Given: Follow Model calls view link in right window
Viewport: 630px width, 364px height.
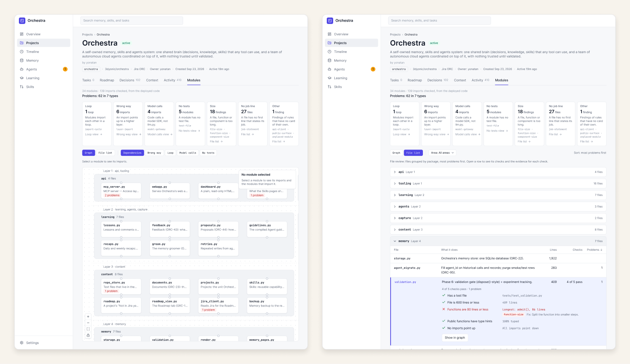Looking at the screenshot, I should click(468, 134).
